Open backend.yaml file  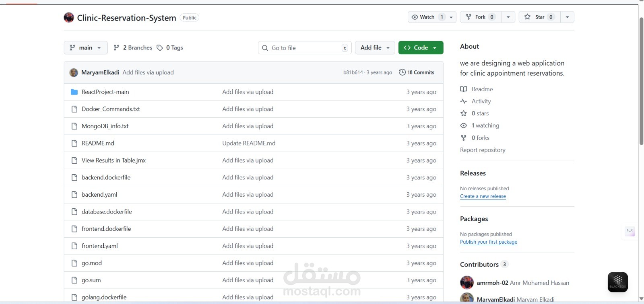point(99,195)
